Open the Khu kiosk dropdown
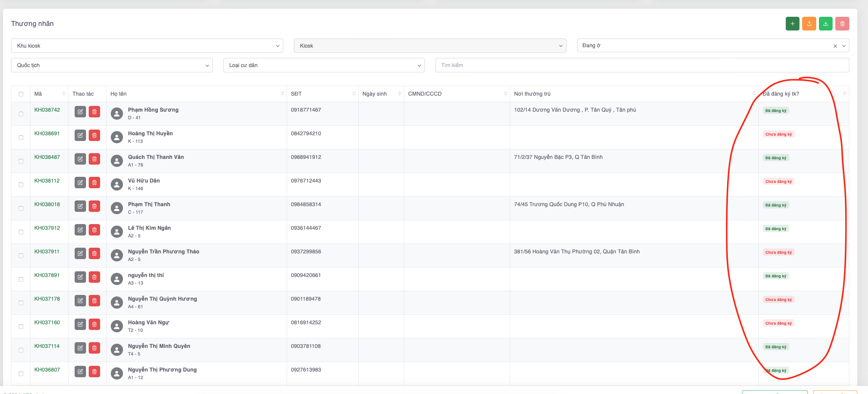This screenshot has height=394, width=868. (147, 46)
